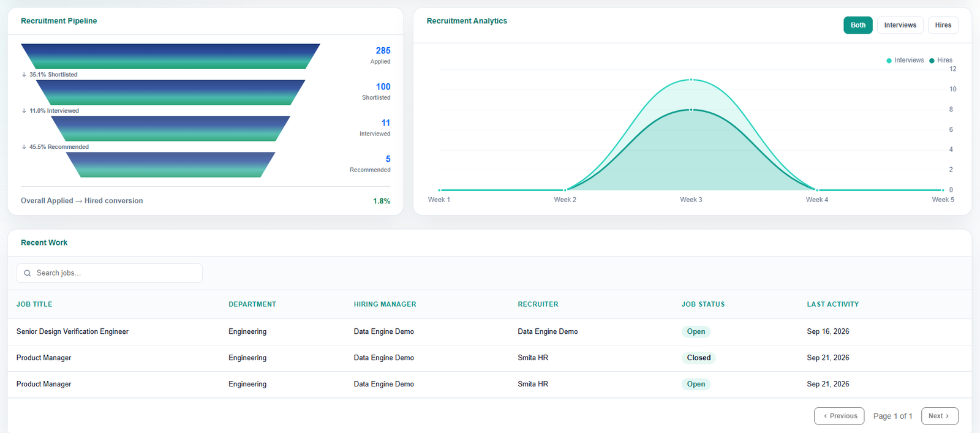This screenshot has width=980, height=433.
Task: Click the Applied funnel bar
Action: (x=170, y=56)
